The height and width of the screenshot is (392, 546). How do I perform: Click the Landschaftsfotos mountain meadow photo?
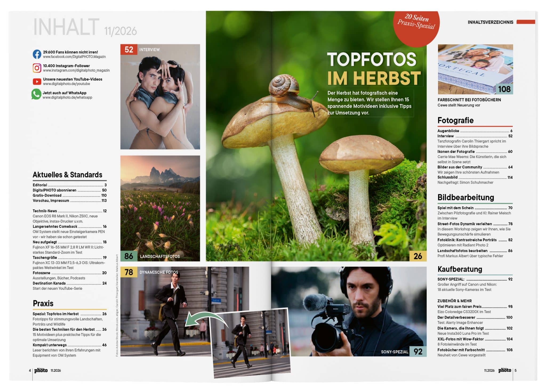coord(160,208)
